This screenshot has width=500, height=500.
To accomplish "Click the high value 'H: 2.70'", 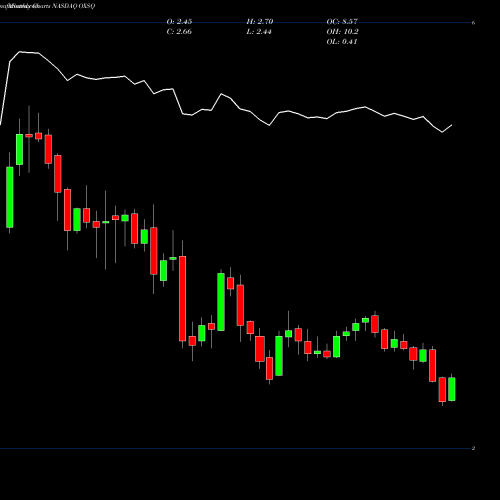I will tap(260, 21).
